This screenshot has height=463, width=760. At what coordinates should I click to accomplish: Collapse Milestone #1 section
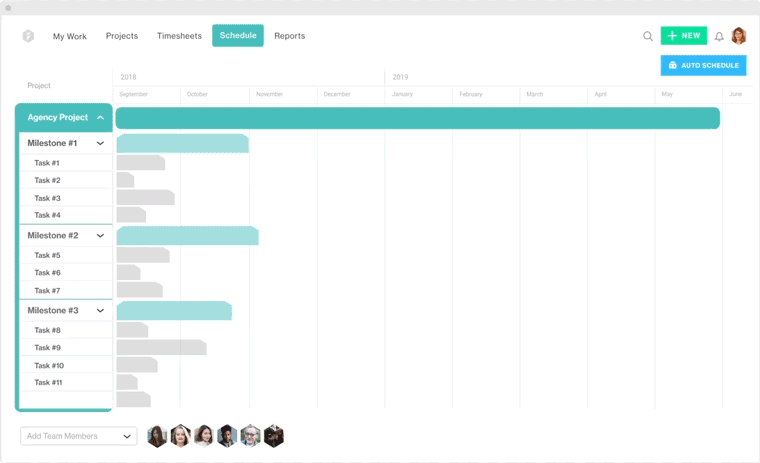pyautogui.click(x=100, y=143)
